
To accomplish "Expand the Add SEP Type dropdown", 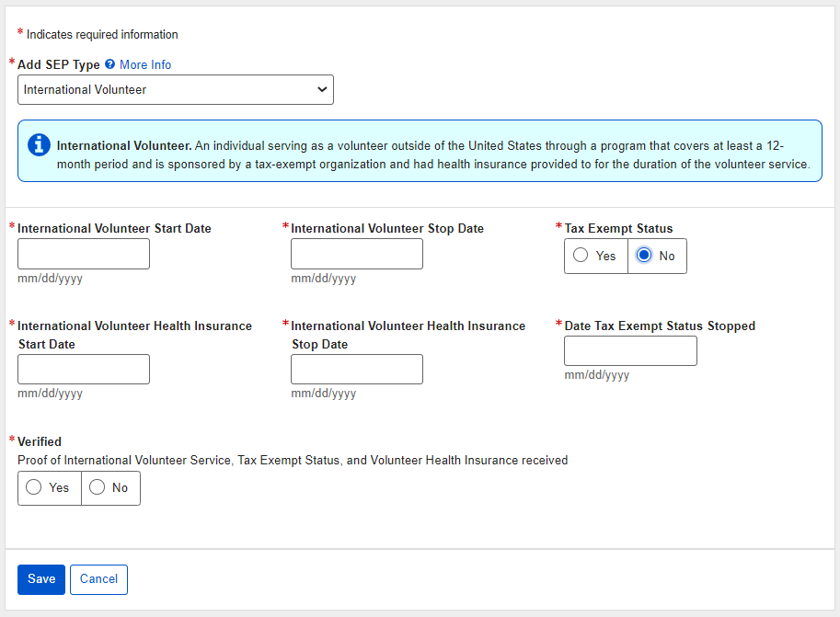I will point(175,90).
